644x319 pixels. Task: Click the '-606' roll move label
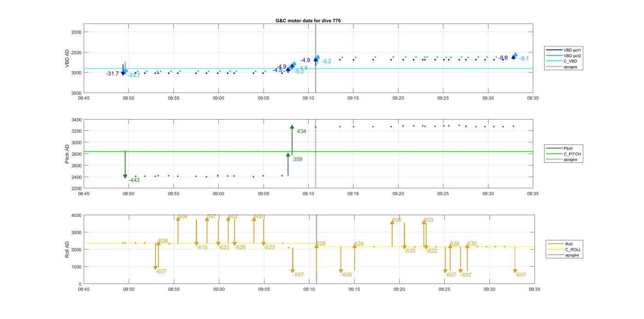pos(346,274)
